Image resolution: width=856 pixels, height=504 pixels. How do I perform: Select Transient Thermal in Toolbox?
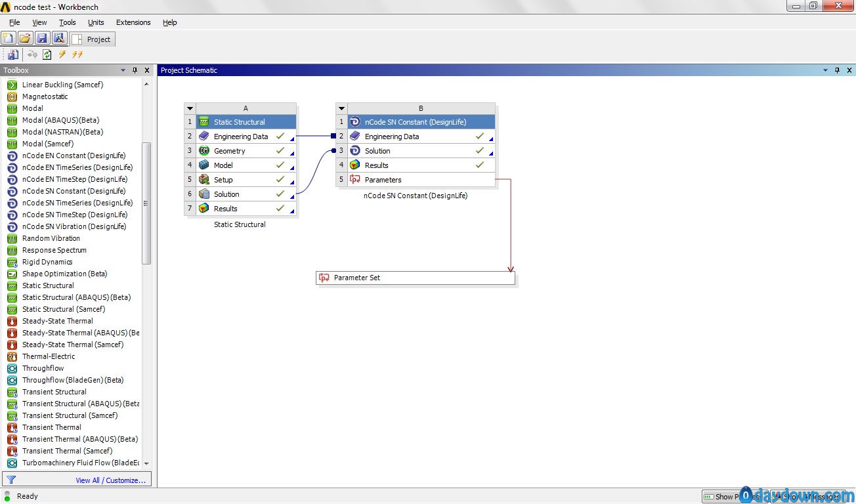[52, 427]
